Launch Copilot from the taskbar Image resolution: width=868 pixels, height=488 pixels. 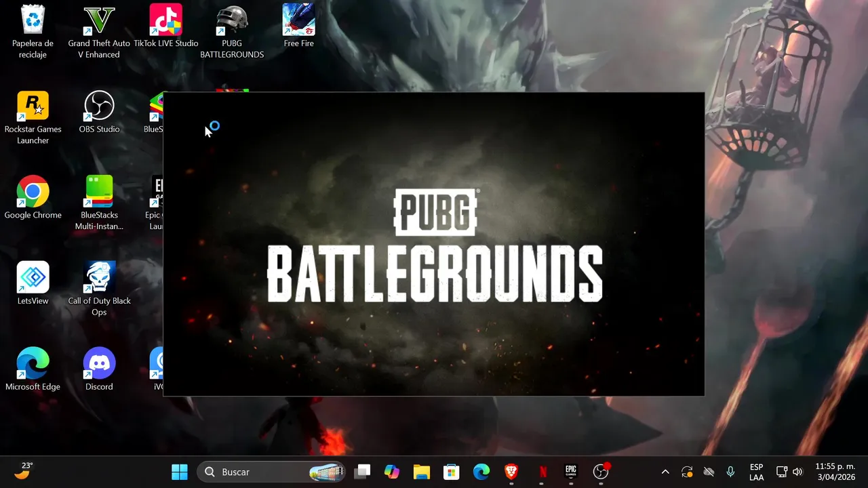[392, 472]
